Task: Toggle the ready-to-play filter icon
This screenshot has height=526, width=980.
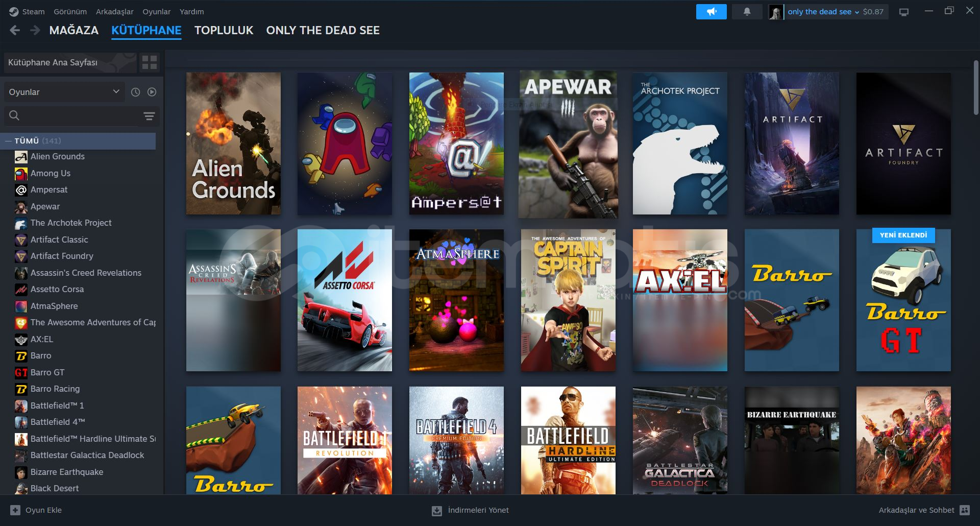Action: click(152, 92)
